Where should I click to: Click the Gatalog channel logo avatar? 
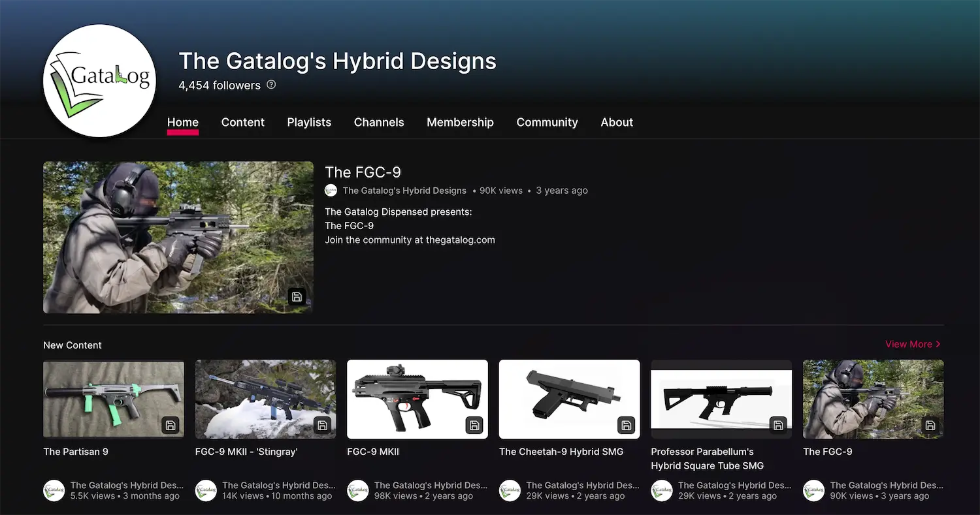pos(99,81)
